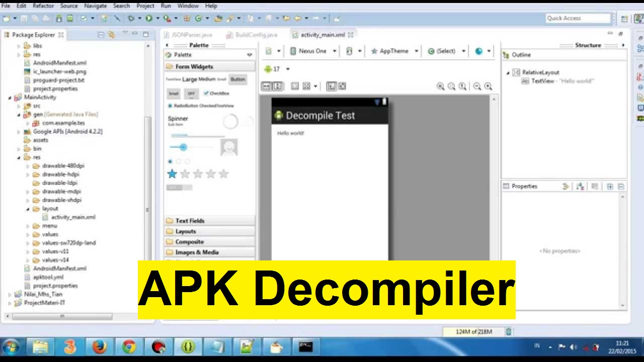Screen dimensions: 644x362
Task: Select the Small button widget in palette
Action: (x=174, y=94)
